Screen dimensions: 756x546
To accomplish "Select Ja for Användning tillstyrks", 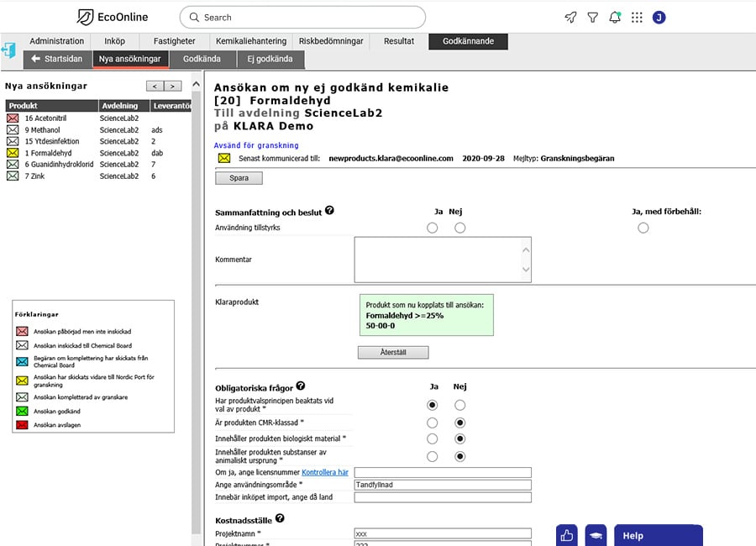I will (x=432, y=228).
